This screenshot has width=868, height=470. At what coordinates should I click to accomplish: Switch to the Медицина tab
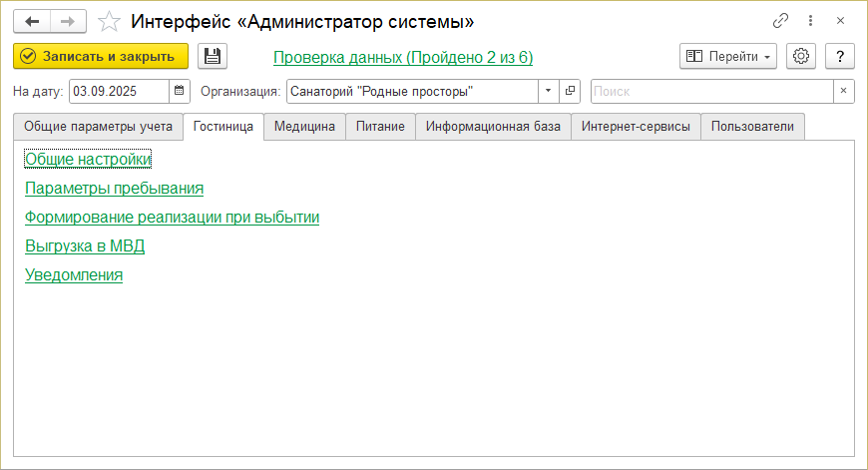[304, 127]
